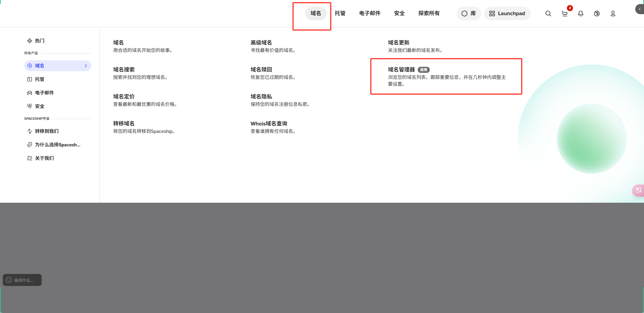Click the smiley icon in chat box
The image size is (644, 313).
click(9, 280)
